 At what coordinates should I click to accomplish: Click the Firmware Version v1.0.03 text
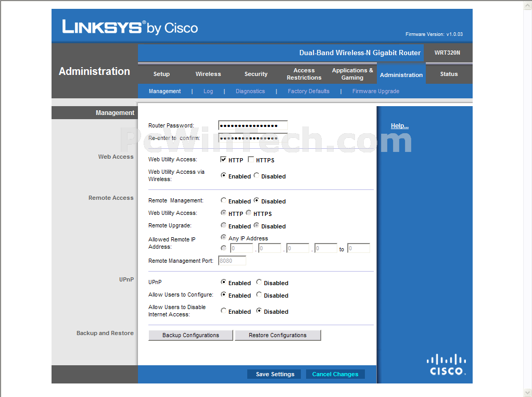434,34
